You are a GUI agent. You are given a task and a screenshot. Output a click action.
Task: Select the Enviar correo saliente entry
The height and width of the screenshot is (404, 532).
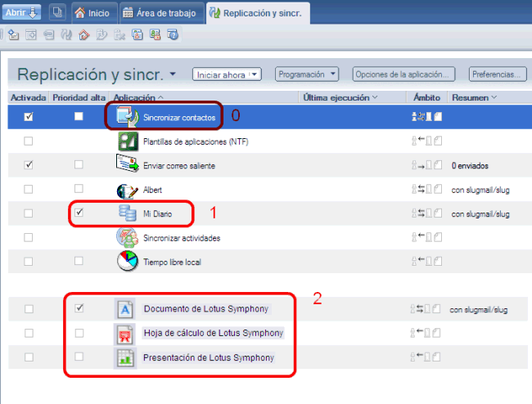click(x=179, y=165)
